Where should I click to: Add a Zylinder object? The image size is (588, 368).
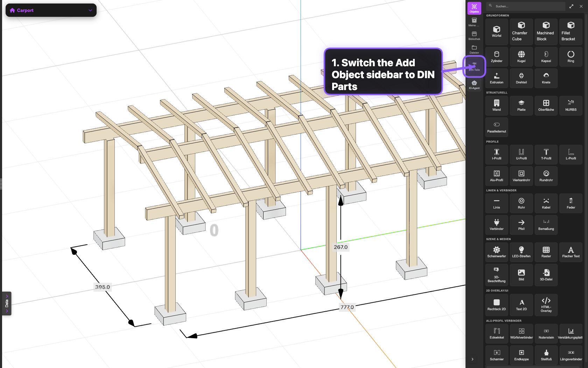(496, 57)
